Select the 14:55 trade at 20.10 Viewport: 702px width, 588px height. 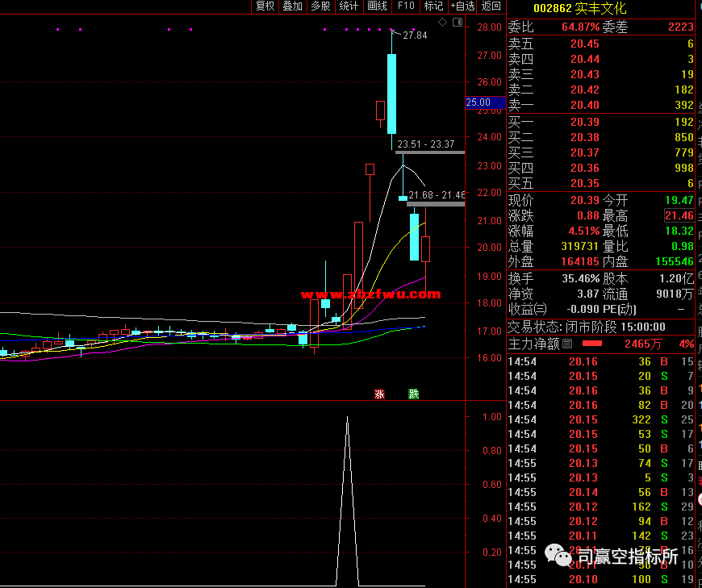(x=600, y=579)
